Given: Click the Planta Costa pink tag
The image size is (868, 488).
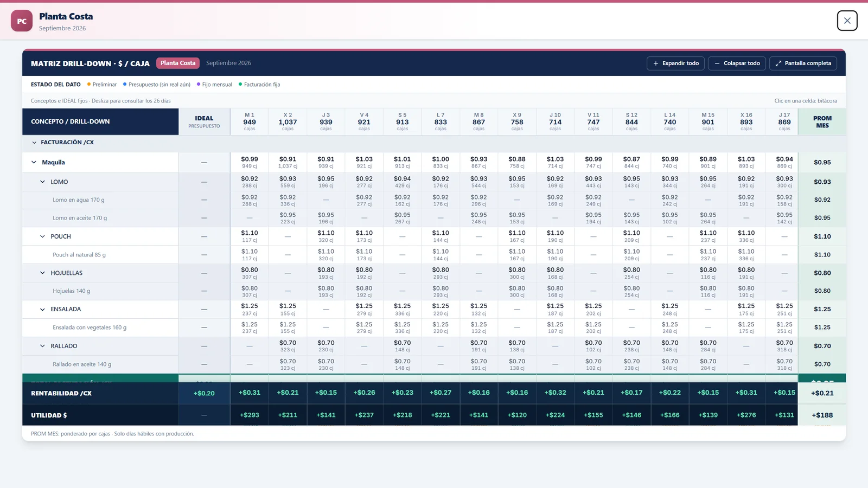Looking at the screenshot, I should click(x=178, y=63).
